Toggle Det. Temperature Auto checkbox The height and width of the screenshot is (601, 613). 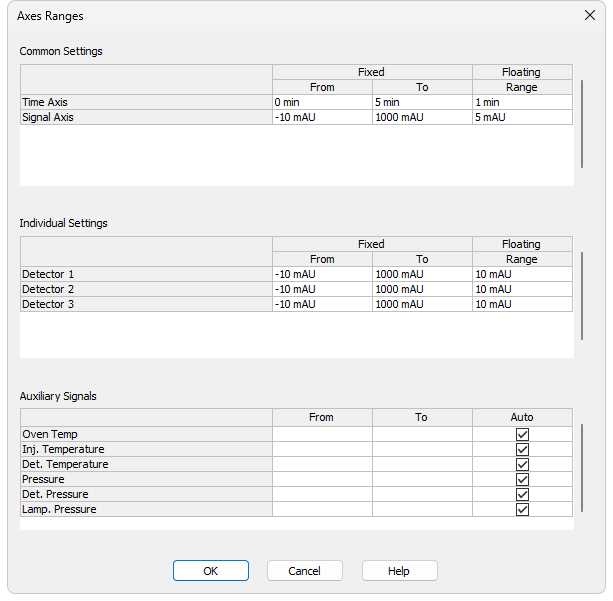(x=522, y=464)
